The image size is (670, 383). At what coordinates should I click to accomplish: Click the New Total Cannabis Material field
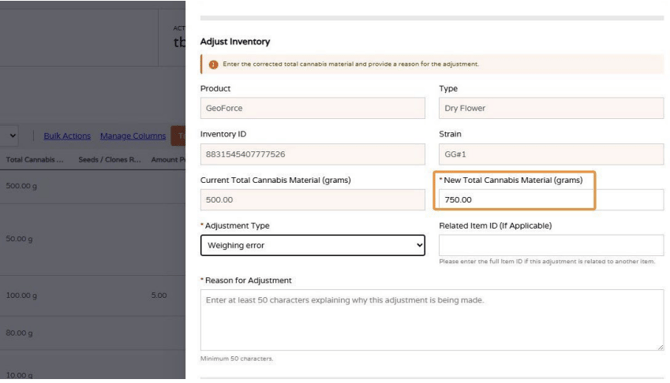[x=551, y=200]
